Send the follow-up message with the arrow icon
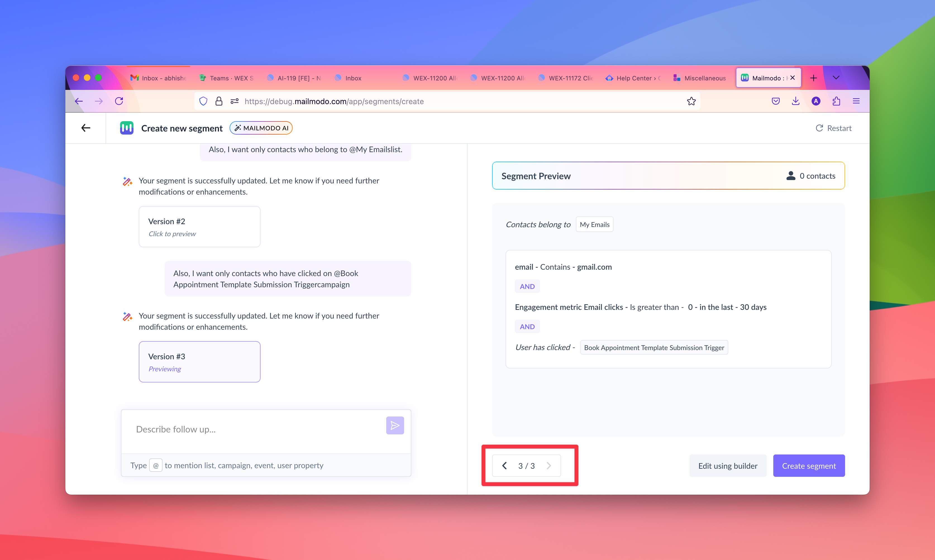 pyautogui.click(x=395, y=426)
